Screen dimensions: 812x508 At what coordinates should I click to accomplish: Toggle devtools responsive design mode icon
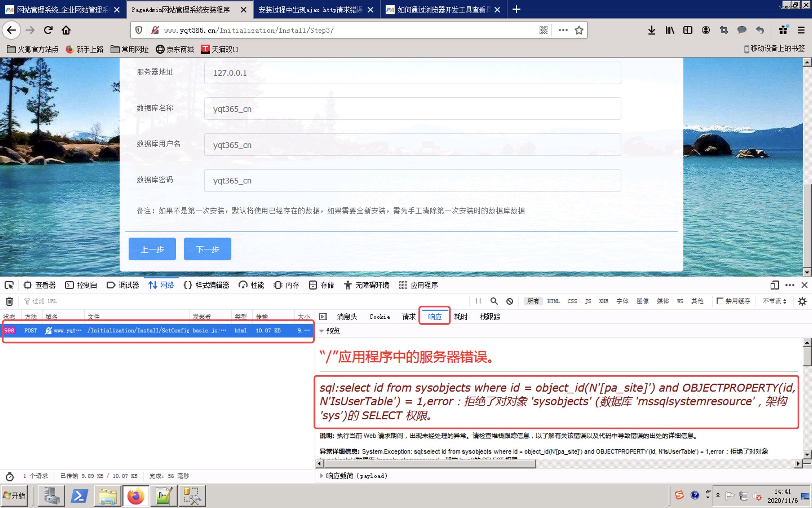[775, 285]
